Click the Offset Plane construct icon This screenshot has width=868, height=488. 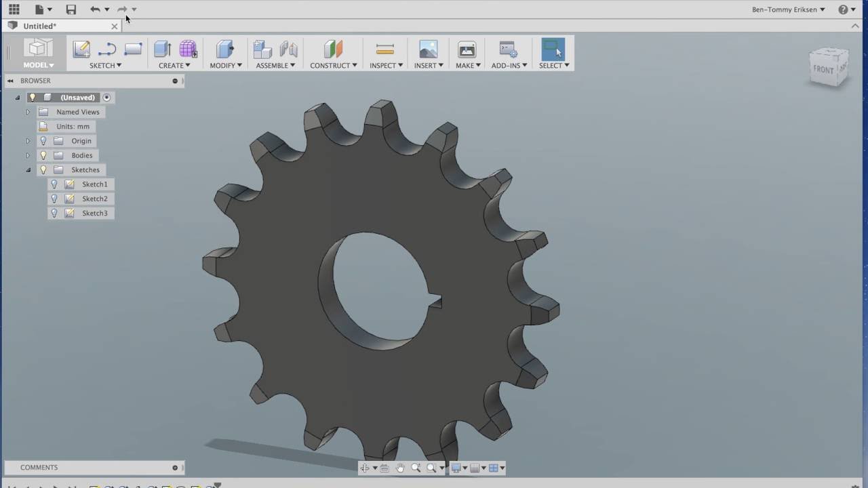point(333,49)
